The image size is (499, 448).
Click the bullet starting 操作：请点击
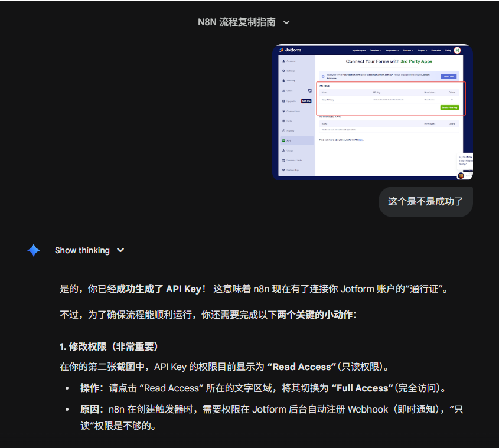pyautogui.click(x=263, y=388)
